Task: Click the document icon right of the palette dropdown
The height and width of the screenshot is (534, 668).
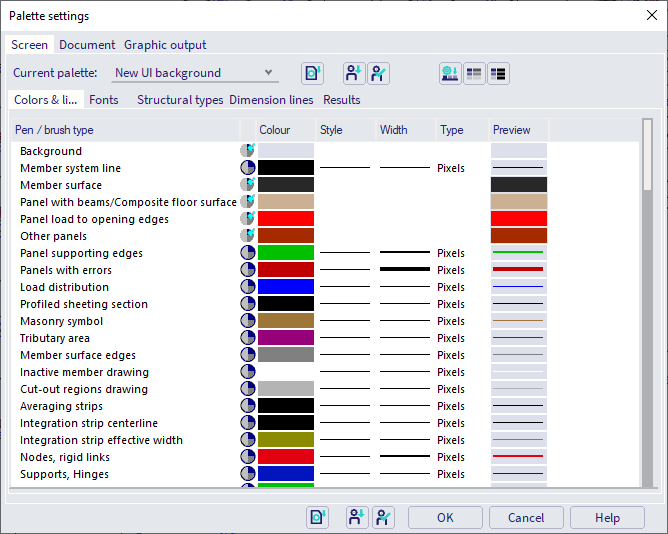Action: [x=313, y=73]
